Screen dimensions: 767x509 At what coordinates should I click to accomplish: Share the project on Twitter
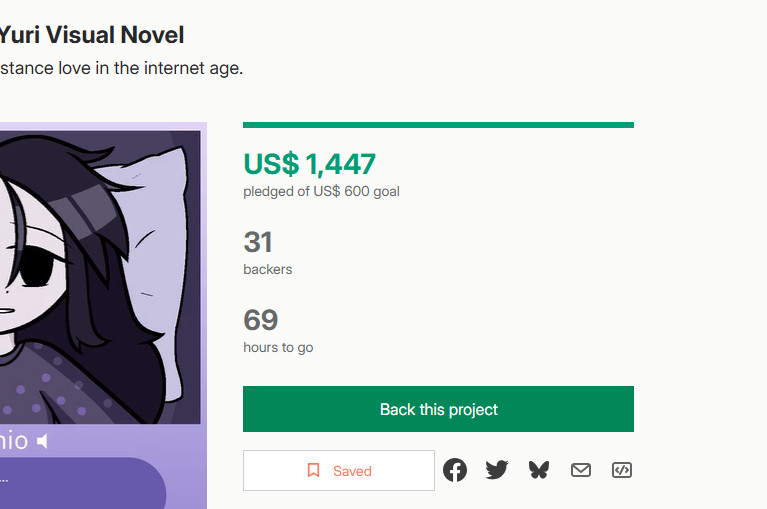[x=497, y=470]
